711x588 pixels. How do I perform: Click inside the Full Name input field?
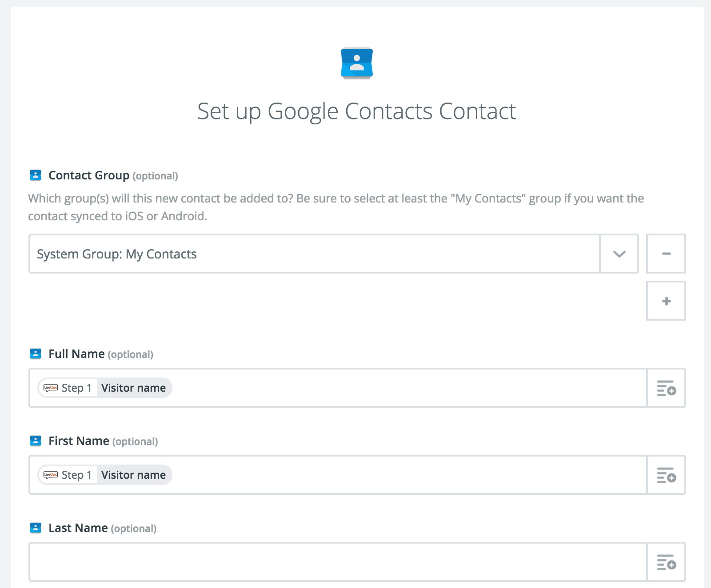[338, 388]
